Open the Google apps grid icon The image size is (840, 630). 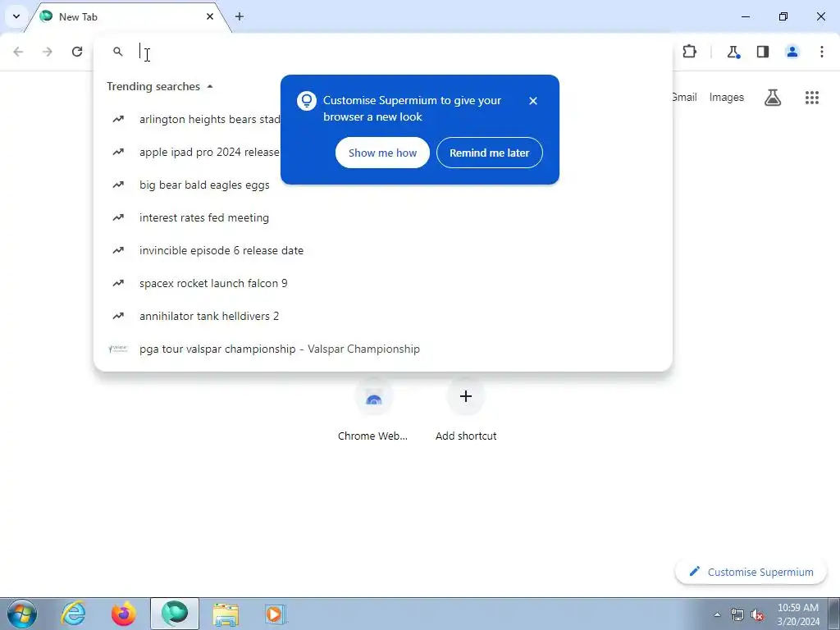(x=811, y=98)
